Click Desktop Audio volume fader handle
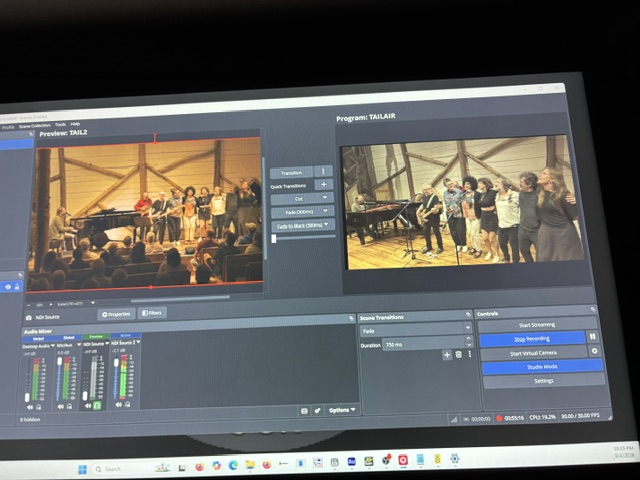This screenshot has width=640, height=480. click(27, 396)
